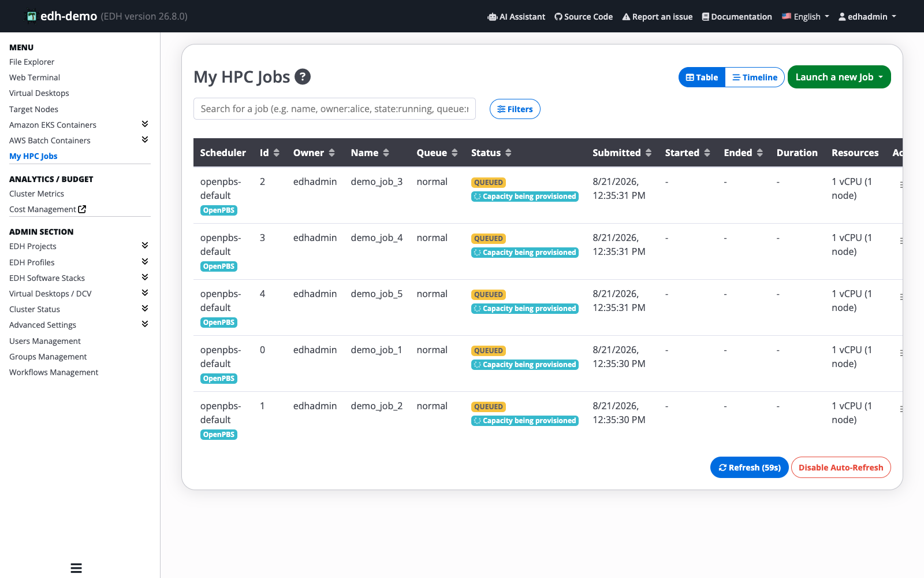The width and height of the screenshot is (924, 578).
Task: Click the help question mark icon
Action: tap(303, 76)
